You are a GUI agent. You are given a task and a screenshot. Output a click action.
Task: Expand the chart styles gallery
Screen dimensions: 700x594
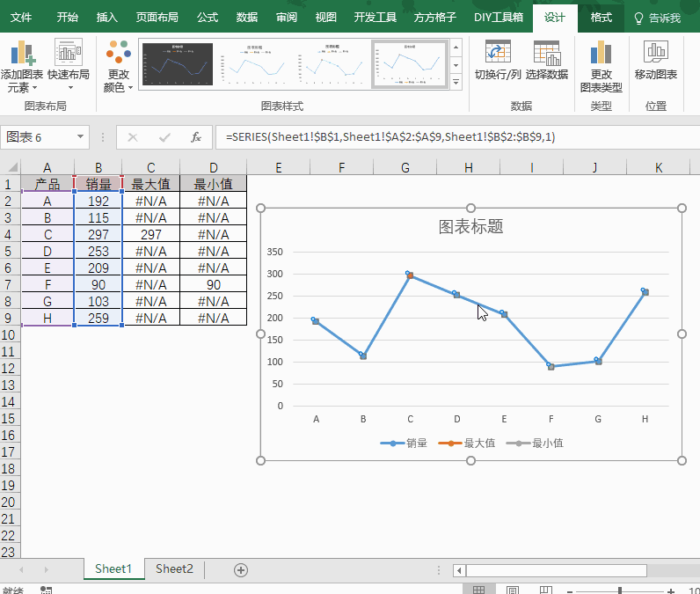(456, 82)
